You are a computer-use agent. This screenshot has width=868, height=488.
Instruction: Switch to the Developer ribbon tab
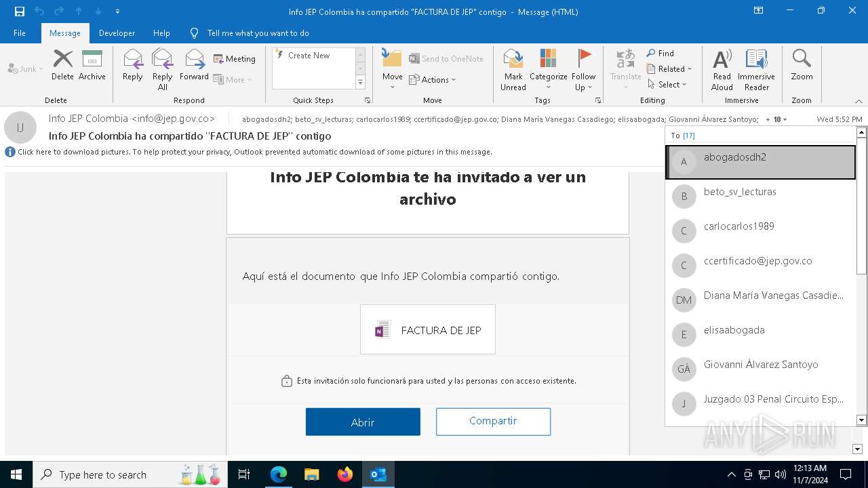point(117,33)
